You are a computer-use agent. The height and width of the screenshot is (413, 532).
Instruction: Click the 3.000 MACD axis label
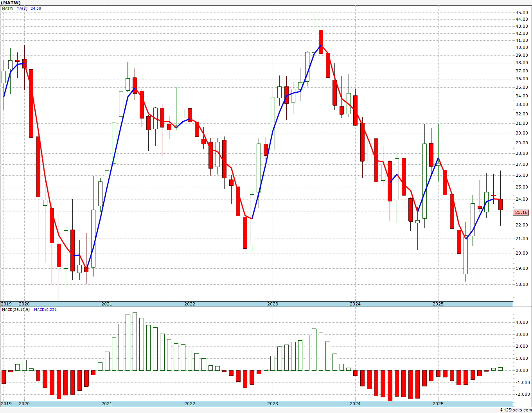click(522, 334)
